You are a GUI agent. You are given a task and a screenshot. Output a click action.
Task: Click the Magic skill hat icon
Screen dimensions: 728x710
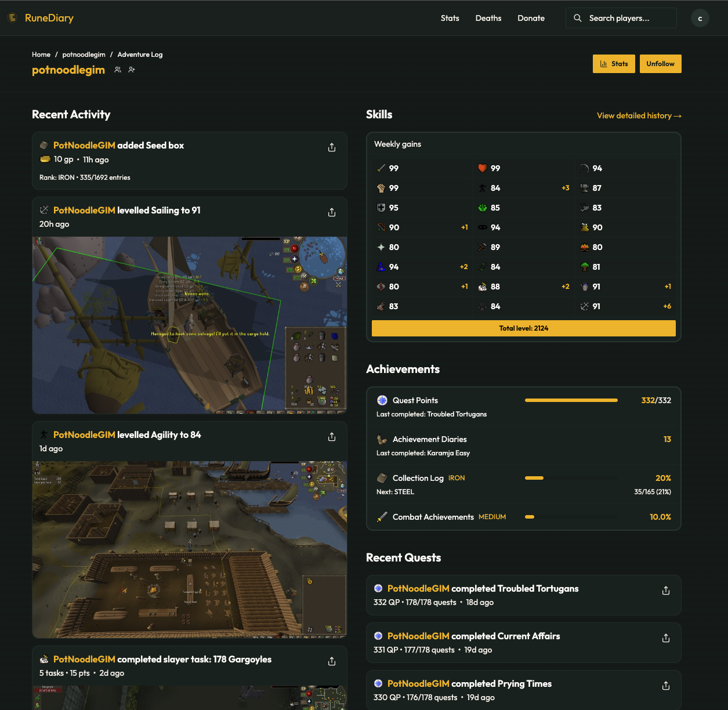pos(381,267)
